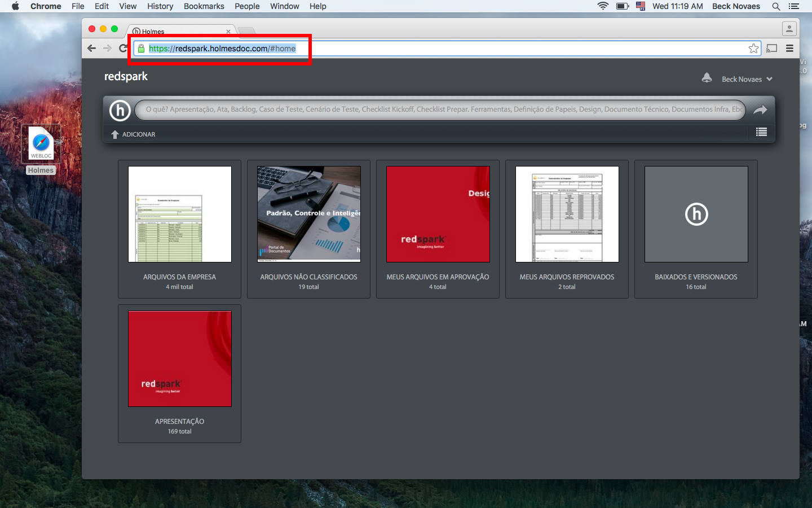Screen dimensions: 812x508
Task: Open ARQUIVOS NÃO CLASSIFICADOS thumbnail
Action: tap(309, 214)
